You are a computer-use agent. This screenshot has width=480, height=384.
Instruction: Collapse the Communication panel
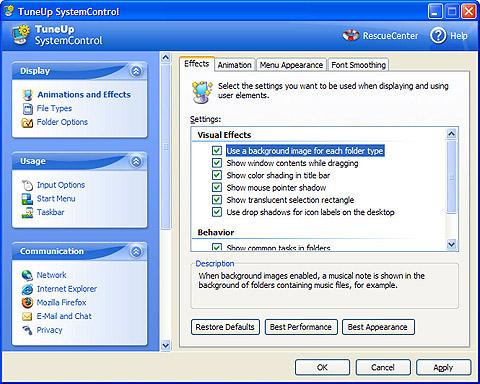(x=136, y=252)
